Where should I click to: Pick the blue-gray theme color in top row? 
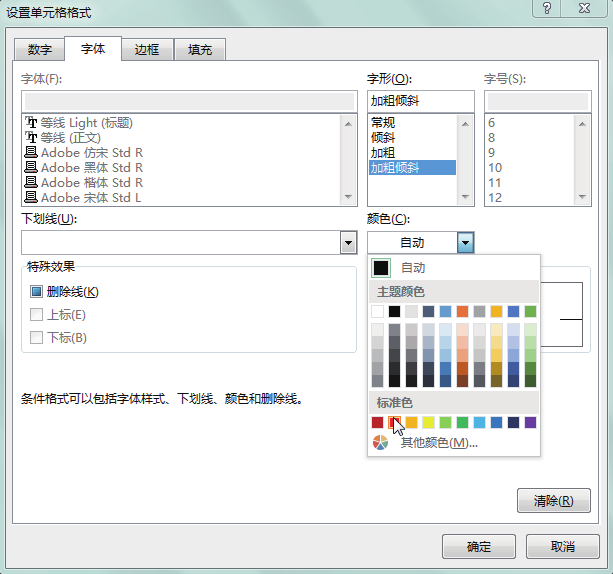pyautogui.click(x=428, y=312)
